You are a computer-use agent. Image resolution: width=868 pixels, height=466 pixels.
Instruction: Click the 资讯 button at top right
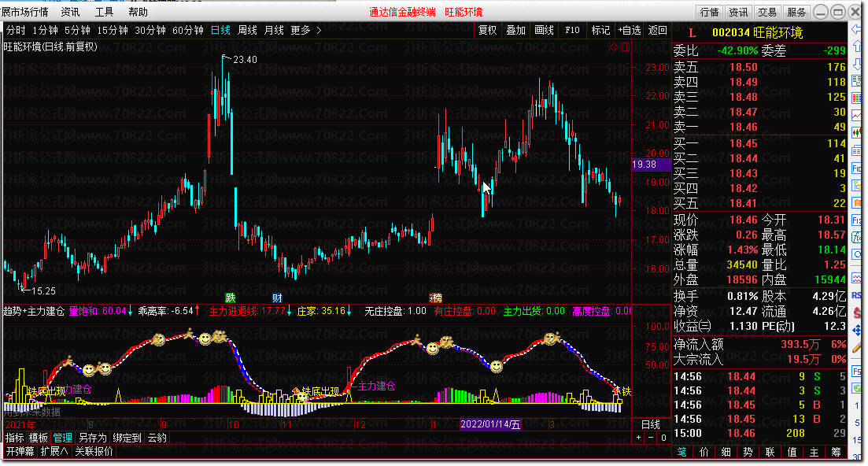(x=738, y=12)
